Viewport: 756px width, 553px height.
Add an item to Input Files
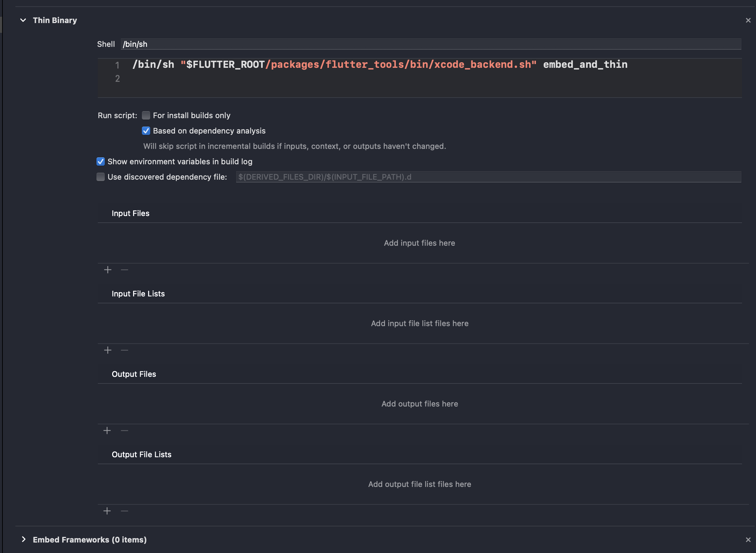[108, 270]
